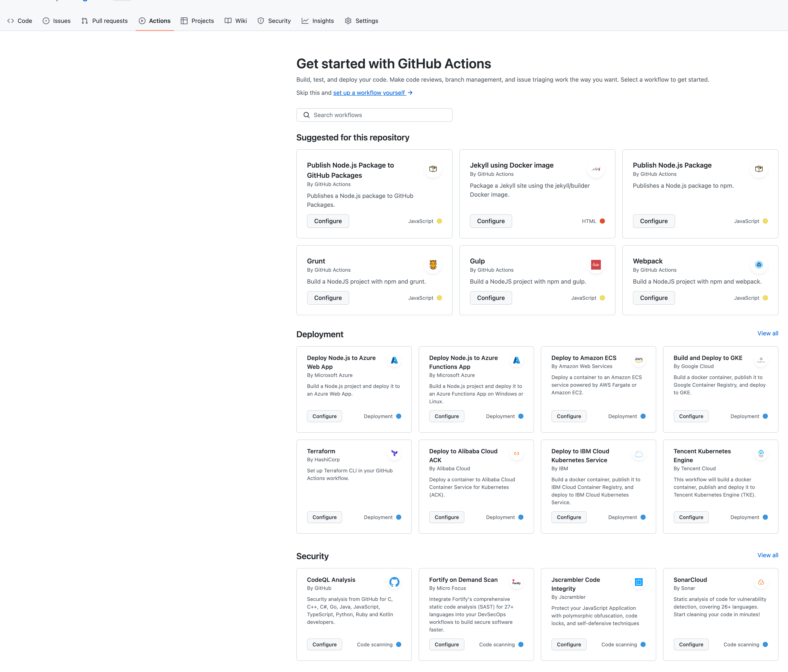
Task: Configure the Webpack workflow
Action: pos(653,298)
